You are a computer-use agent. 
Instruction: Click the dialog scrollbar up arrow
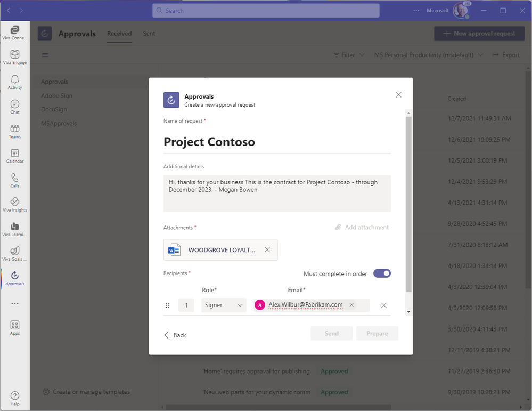(x=408, y=113)
